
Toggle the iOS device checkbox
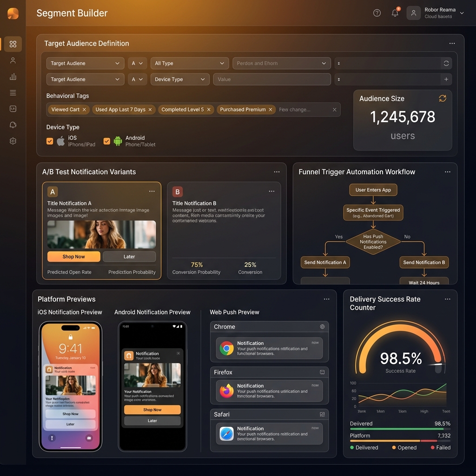(50, 141)
